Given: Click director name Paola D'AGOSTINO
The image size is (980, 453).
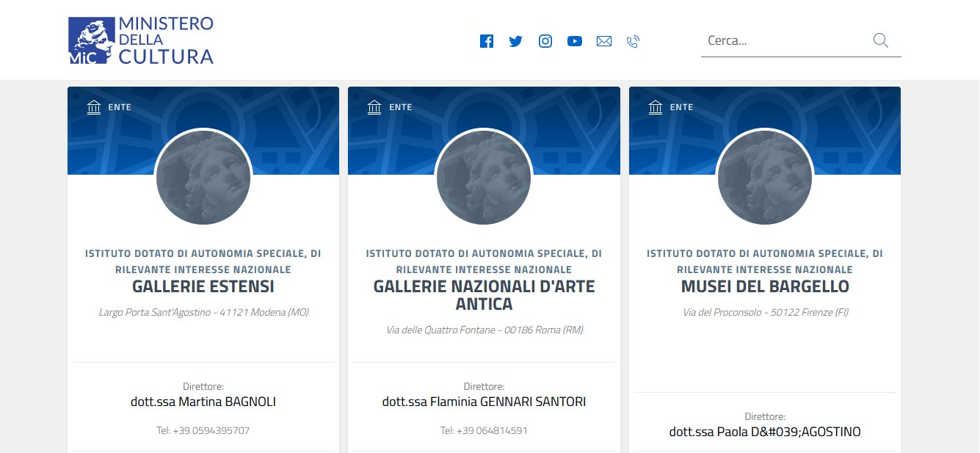Looking at the screenshot, I should click(x=765, y=431).
